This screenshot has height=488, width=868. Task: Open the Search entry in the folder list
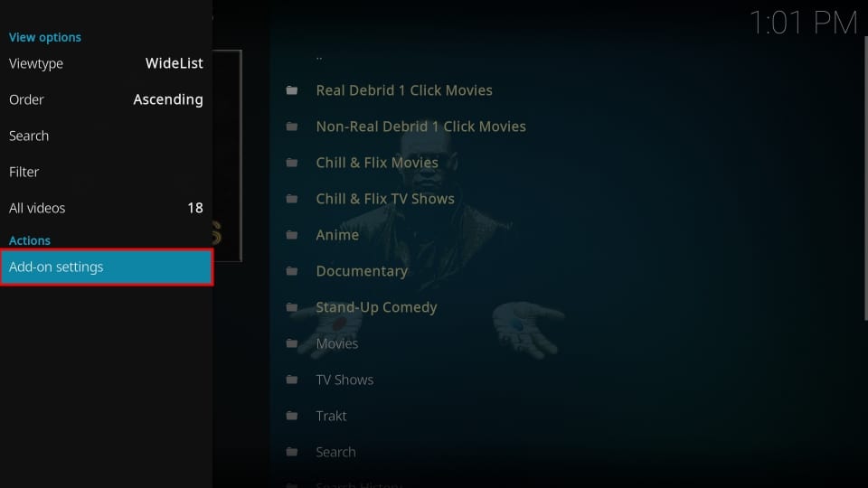click(x=335, y=452)
